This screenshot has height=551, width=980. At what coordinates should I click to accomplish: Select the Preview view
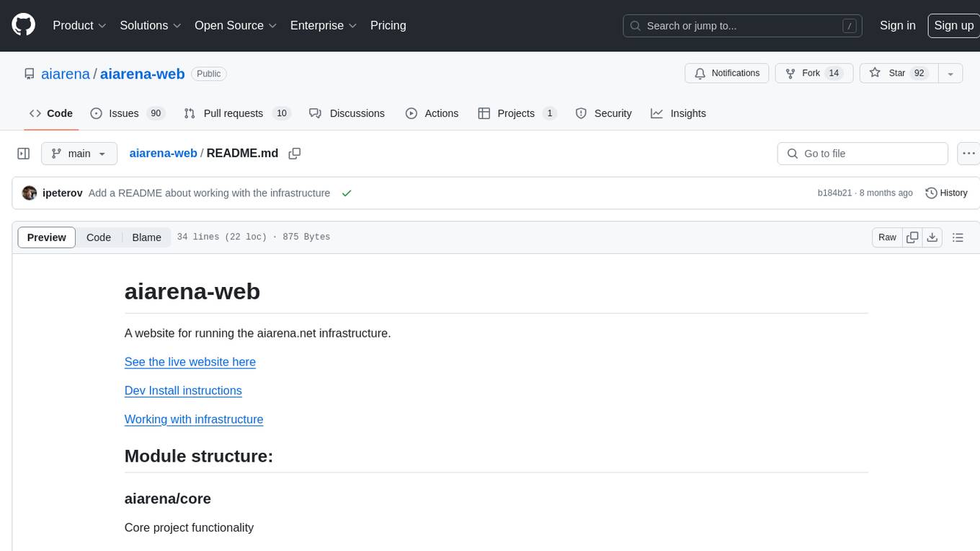pyautogui.click(x=47, y=237)
